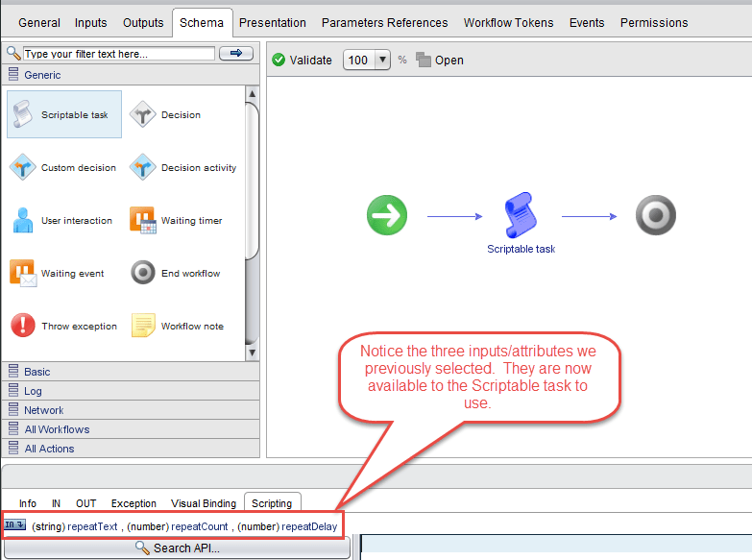
Task: Click the palette scrollbar down arrow
Action: [253, 353]
